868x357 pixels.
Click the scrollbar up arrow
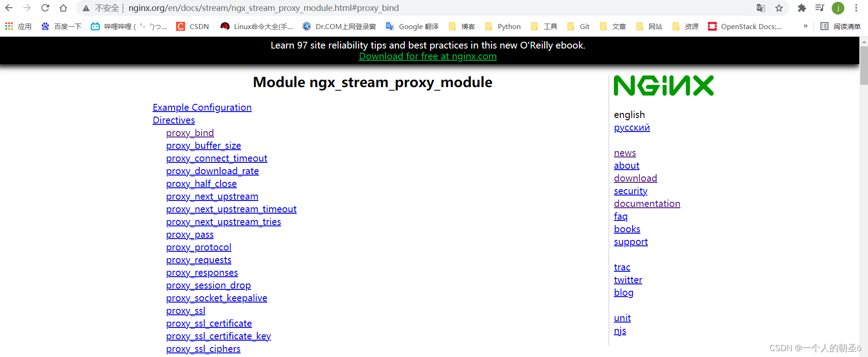pos(864,41)
